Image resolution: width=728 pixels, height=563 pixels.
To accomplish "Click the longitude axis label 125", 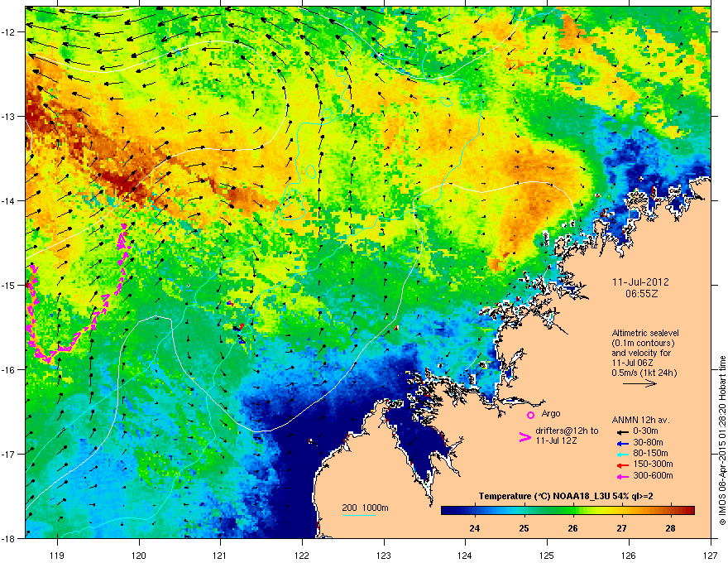I will point(547,555).
